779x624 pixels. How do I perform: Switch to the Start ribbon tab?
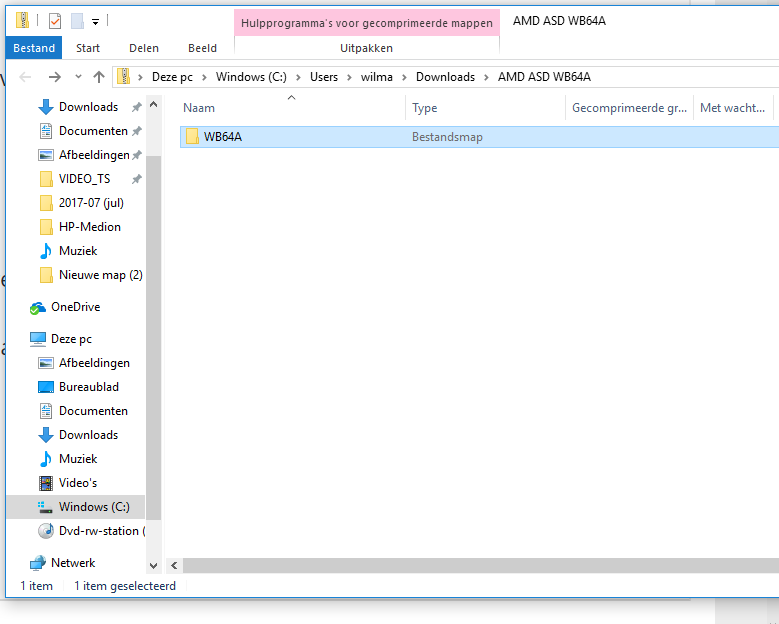click(88, 48)
